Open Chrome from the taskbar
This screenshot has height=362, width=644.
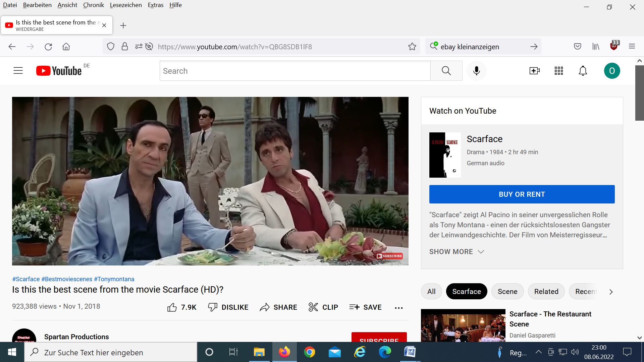click(309, 352)
